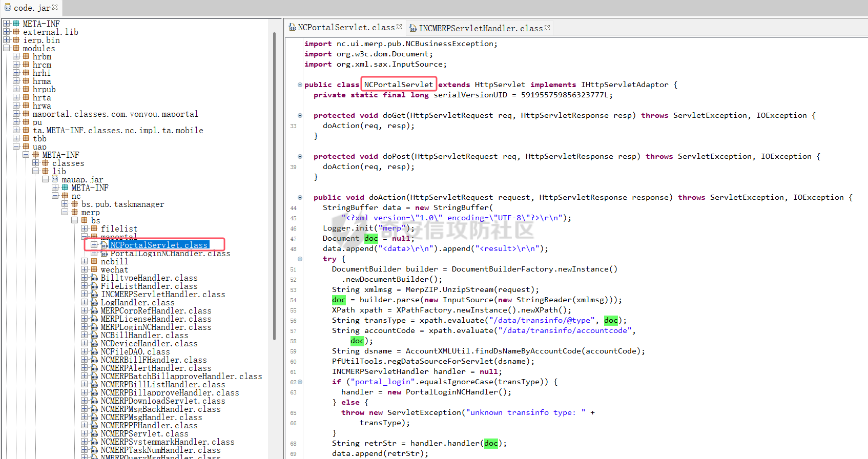
Task: Fold the NCPortalServlet class declaration
Action: [x=300, y=85]
